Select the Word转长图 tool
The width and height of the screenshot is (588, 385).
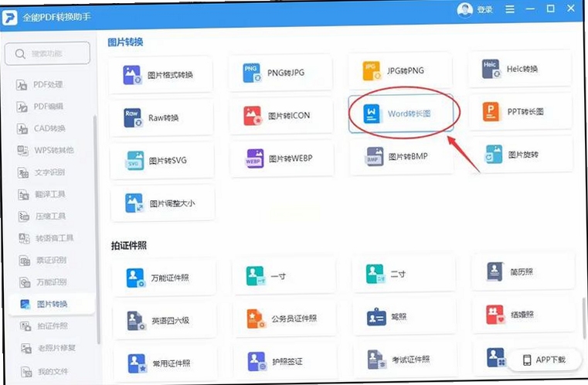[401, 114]
